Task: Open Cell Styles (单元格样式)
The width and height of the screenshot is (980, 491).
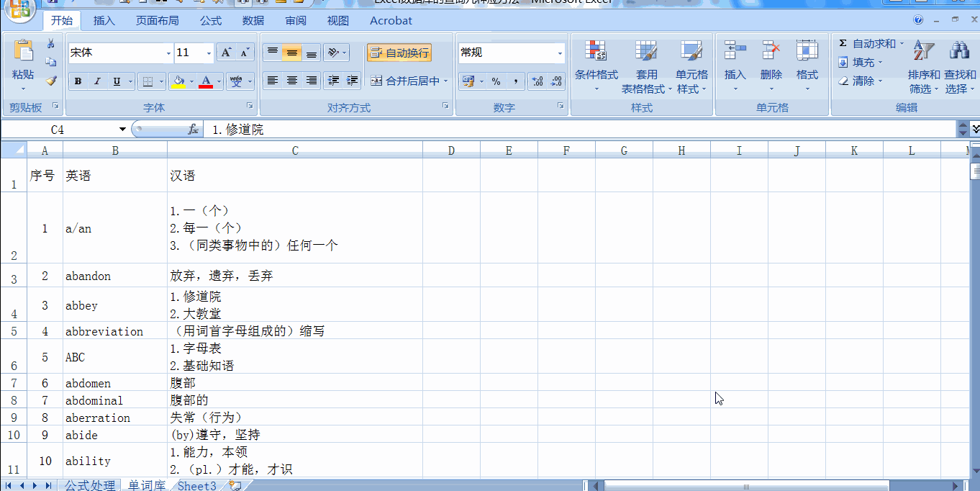Action: [691, 67]
